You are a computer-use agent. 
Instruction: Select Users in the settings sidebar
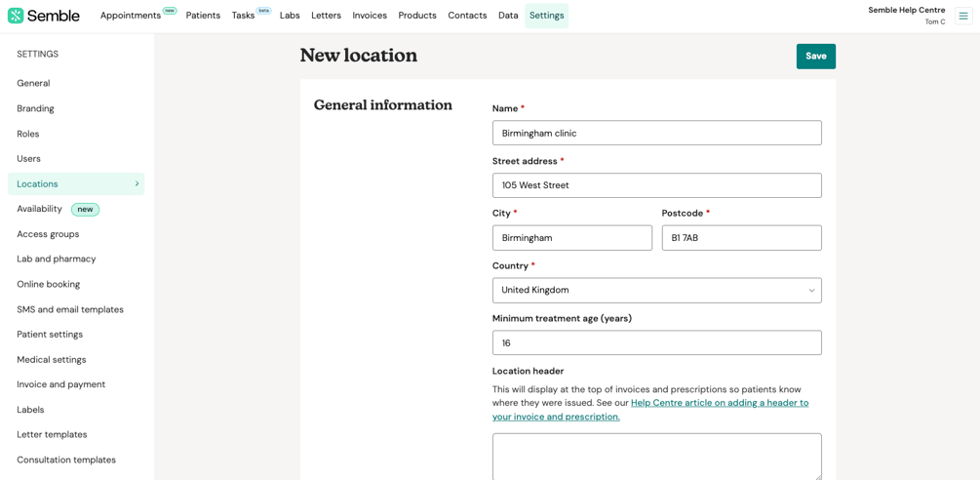(28, 159)
